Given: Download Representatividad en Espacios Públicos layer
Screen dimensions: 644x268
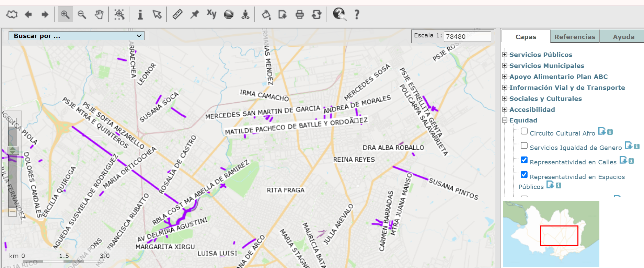Looking at the screenshot, I should pos(550,185).
